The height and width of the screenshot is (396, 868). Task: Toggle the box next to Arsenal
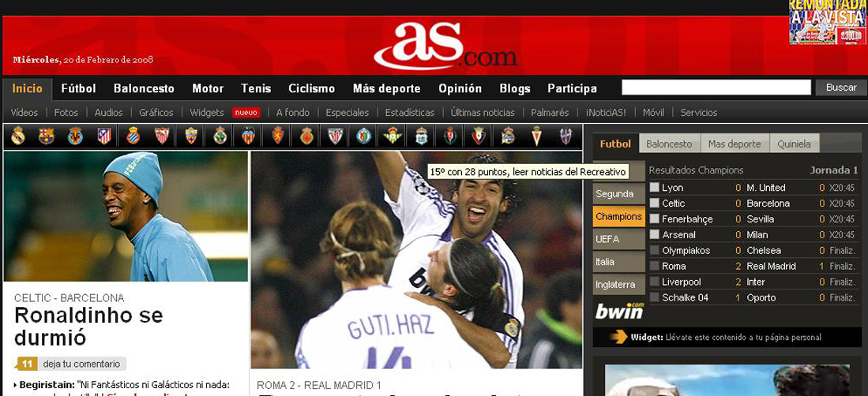pos(654,235)
